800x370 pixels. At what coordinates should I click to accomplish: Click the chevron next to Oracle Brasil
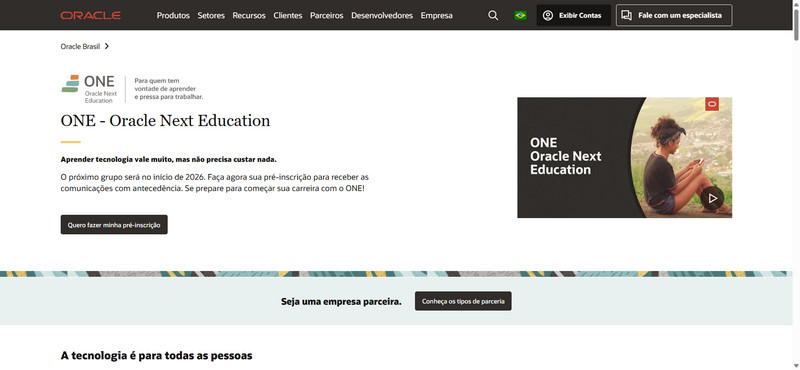pos(107,46)
